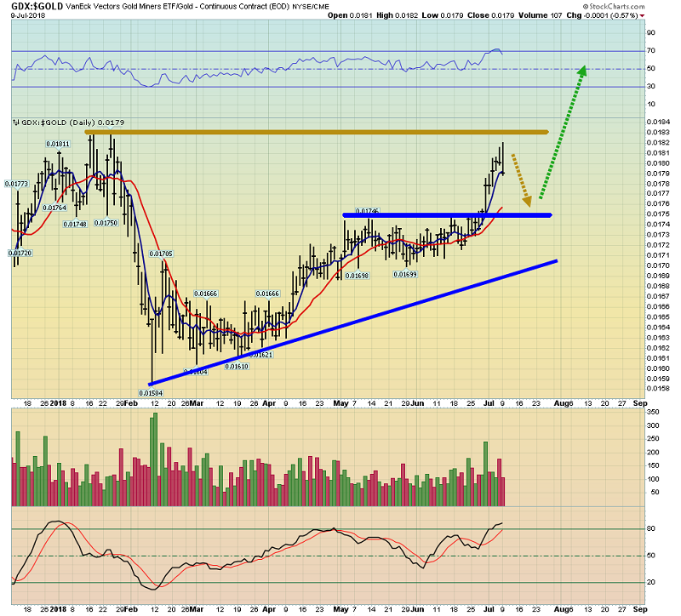Click the GDX:$GOLD (Daily) 0.0179 legend label

click(x=72, y=123)
